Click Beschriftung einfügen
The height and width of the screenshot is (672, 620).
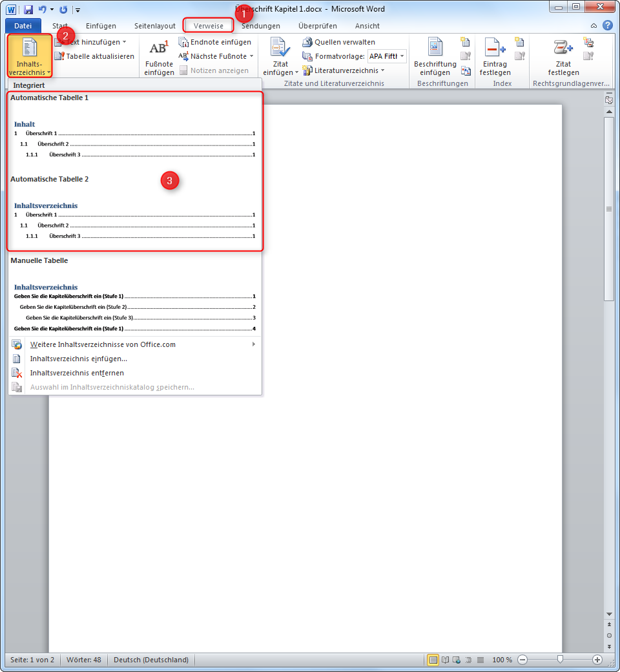pos(435,56)
